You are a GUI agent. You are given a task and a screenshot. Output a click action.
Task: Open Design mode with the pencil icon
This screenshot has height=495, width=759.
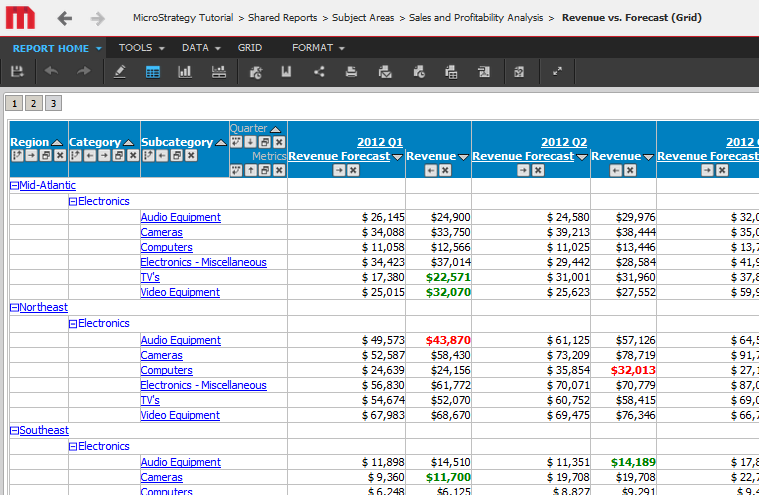[120, 72]
